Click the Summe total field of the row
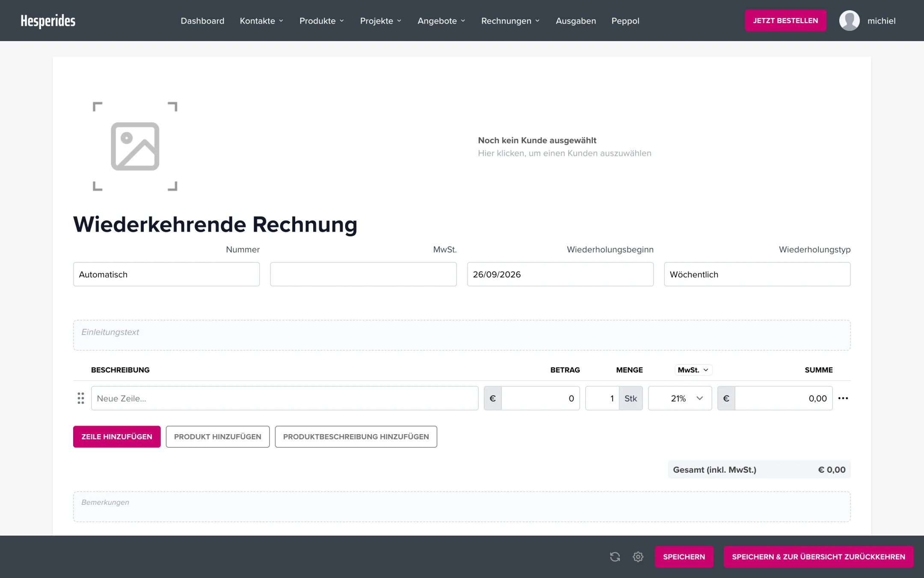Image resolution: width=924 pixels, height=578 pixels. click(783, 398)
